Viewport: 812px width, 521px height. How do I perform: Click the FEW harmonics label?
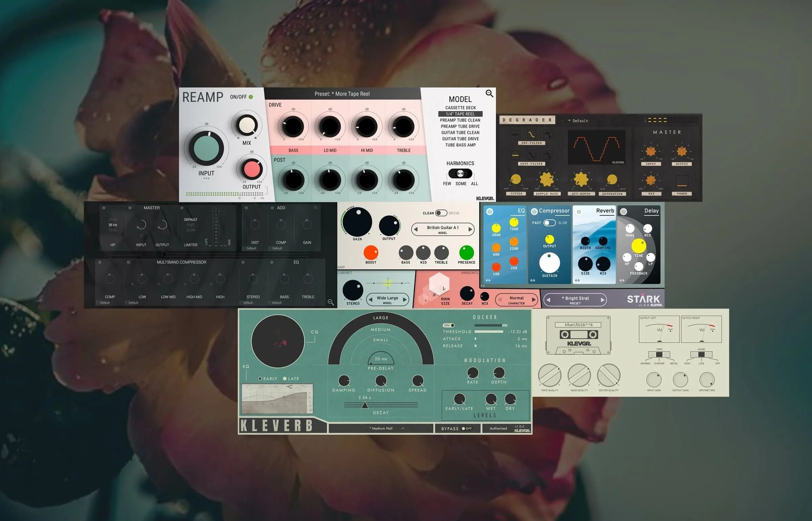pos(447,183)
